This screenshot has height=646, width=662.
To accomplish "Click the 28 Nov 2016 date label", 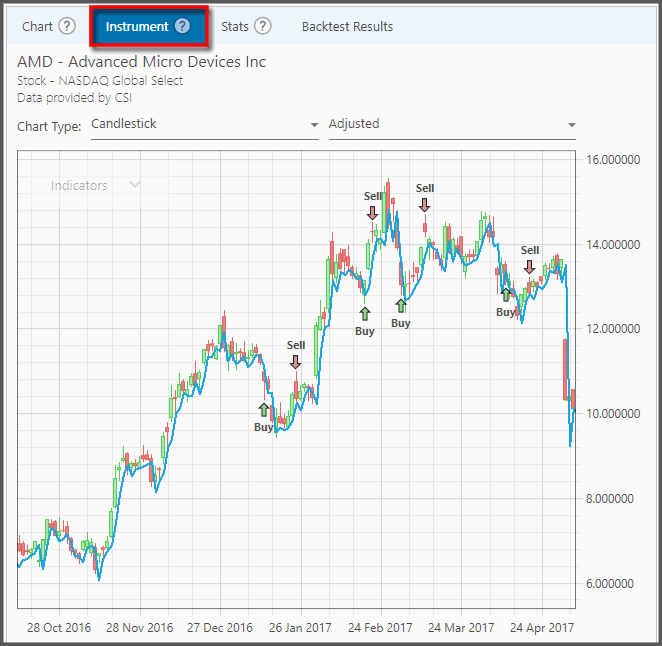I will tap(140, 628).
